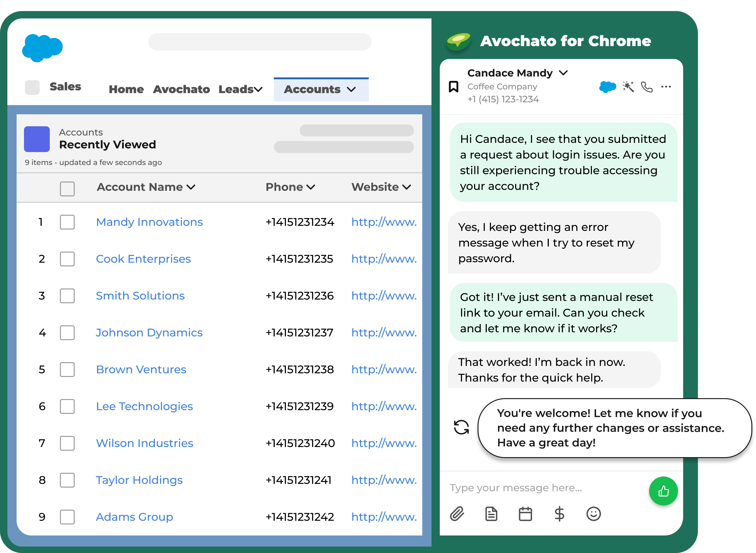Click 'Yes, I keep getting an error' message

point(554,242)
